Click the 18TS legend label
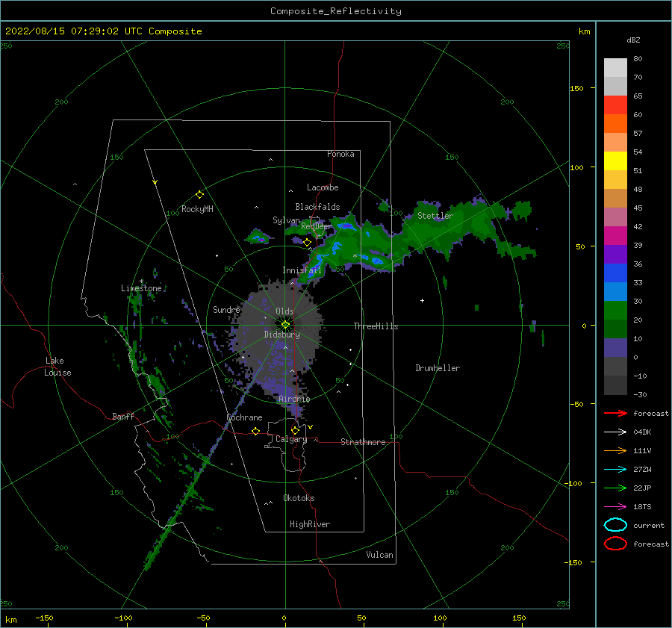 click(642, 506)
